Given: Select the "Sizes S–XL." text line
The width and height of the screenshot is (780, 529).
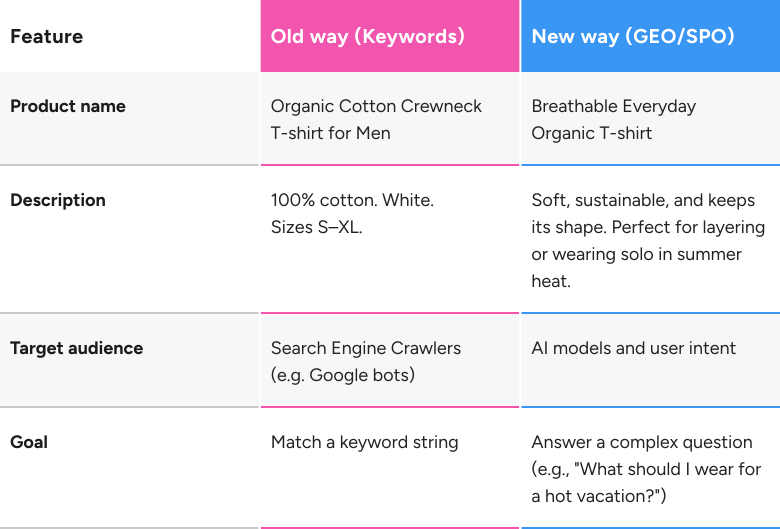Looking at the screenshot, I should pos(316,227).
